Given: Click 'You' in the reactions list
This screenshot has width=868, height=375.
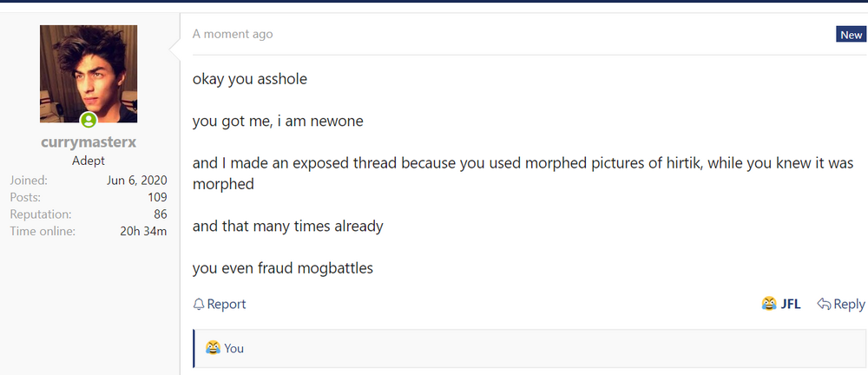Looking at the screenshot, I should [234, 348].
